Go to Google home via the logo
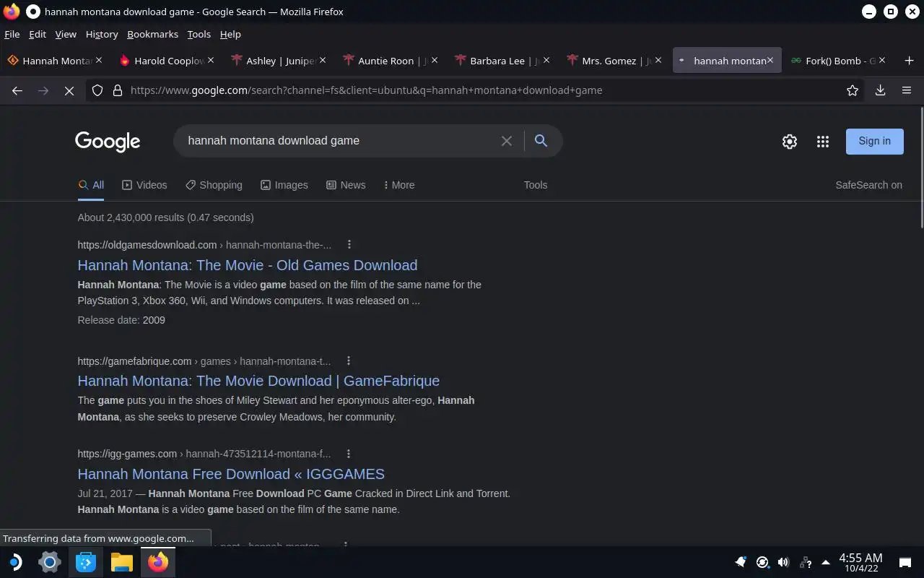The height and width of the screenshot is (578, 924). pos(108,142)
